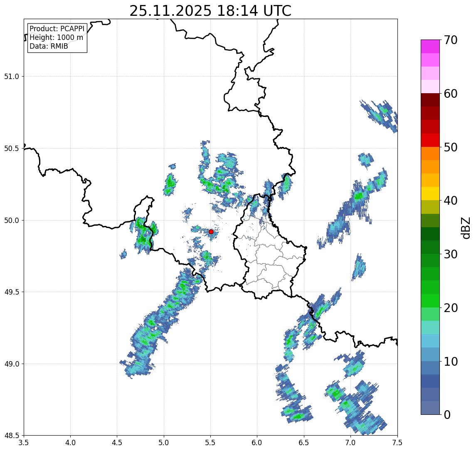Viewport: 476px width, 451px height.
Task: Click the 60 tick label on colorbar
Action: tap(451, 94)
